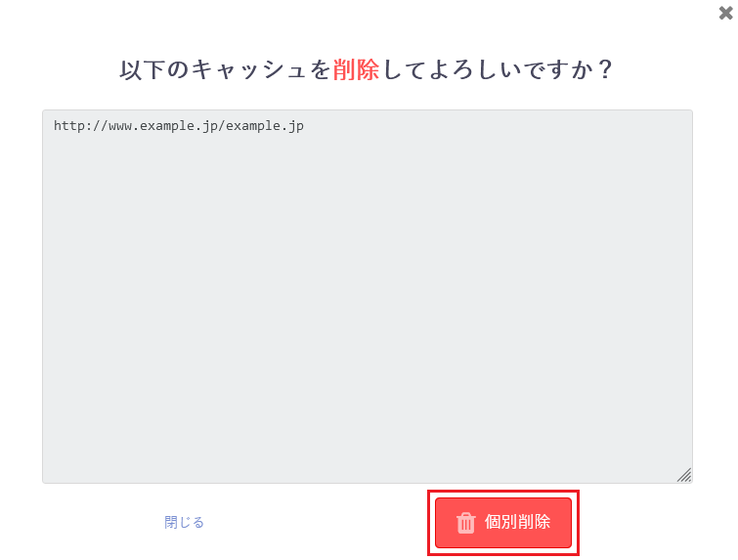Click the http://www.example.jp/example.jp URL text
Image resolution: width=738 pixels, height=560 pixels.
(x=179, y=126)
